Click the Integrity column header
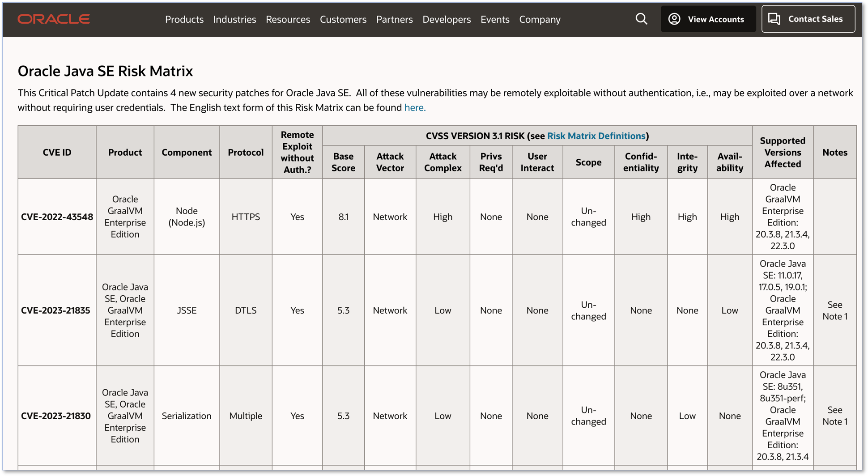Screen dimensions: 868x476 pyautogui.click(x=687, y=162)
